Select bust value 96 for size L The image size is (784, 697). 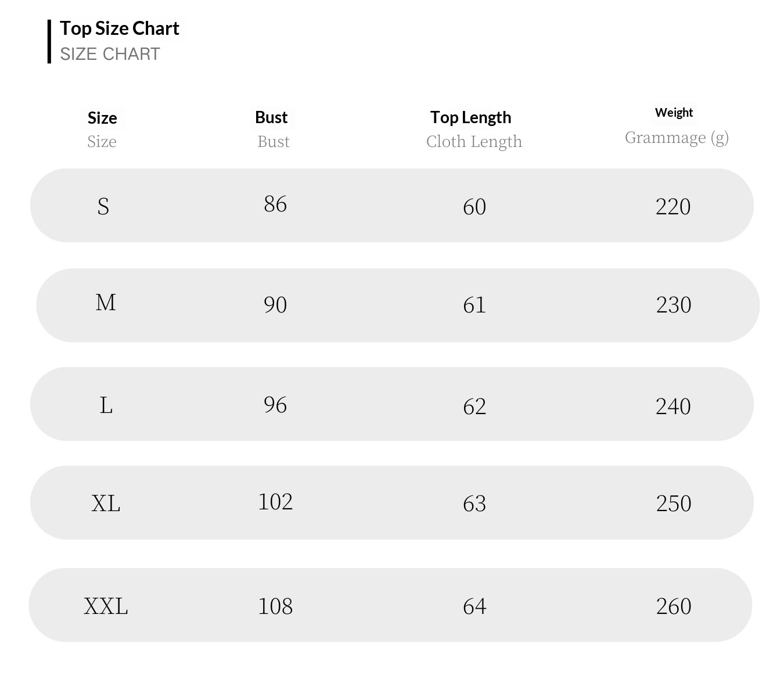click(x=275, y=405)
